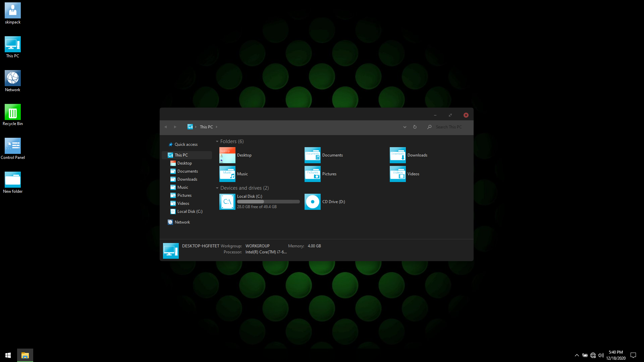Click the back navigation arrow
This screenshot has width=644, height=362.
(x=166, y=127)
